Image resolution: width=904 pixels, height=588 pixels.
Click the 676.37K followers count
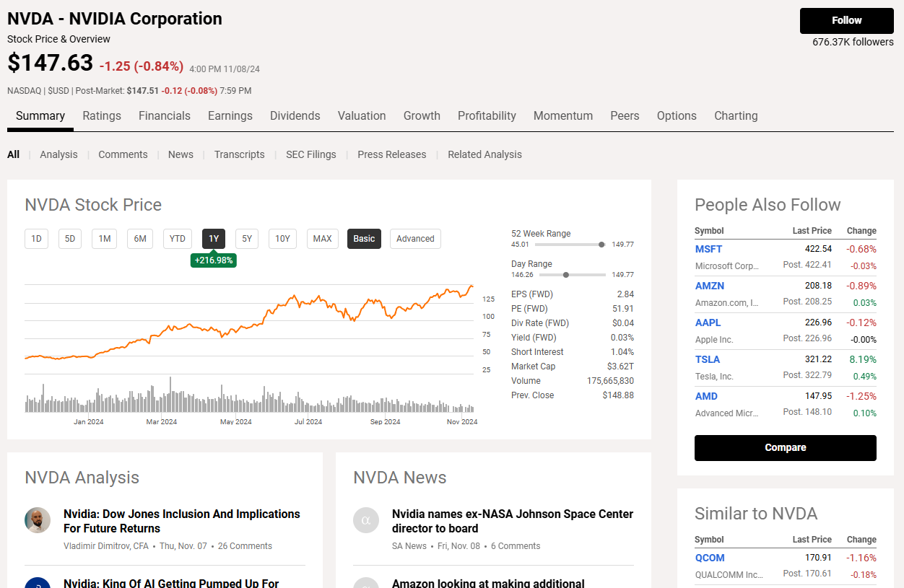[x=853, y=42]
